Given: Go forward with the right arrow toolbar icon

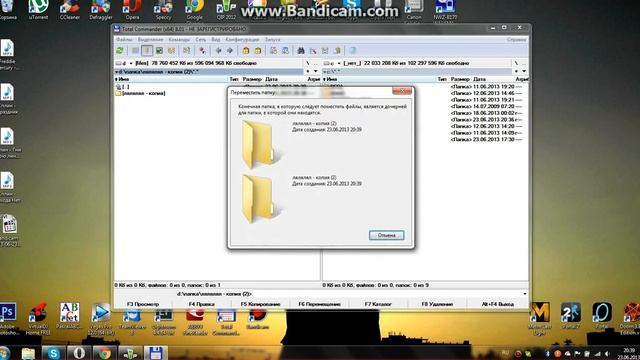Looking at the screenshot, I should [230, 51].
